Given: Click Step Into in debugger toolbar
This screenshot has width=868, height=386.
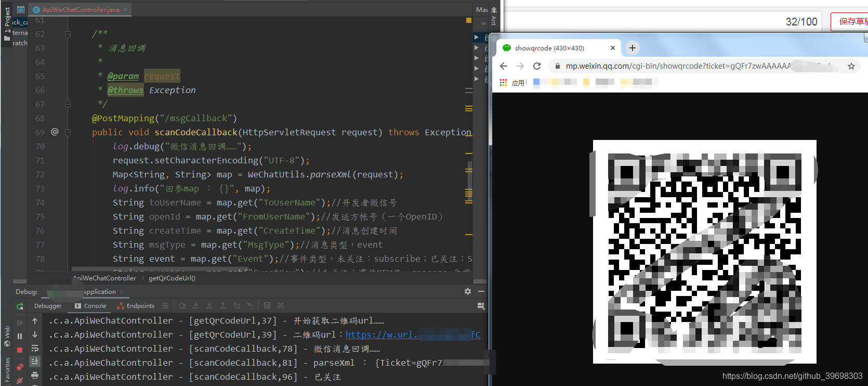Looking at the screenshot, I should point(196,306).
